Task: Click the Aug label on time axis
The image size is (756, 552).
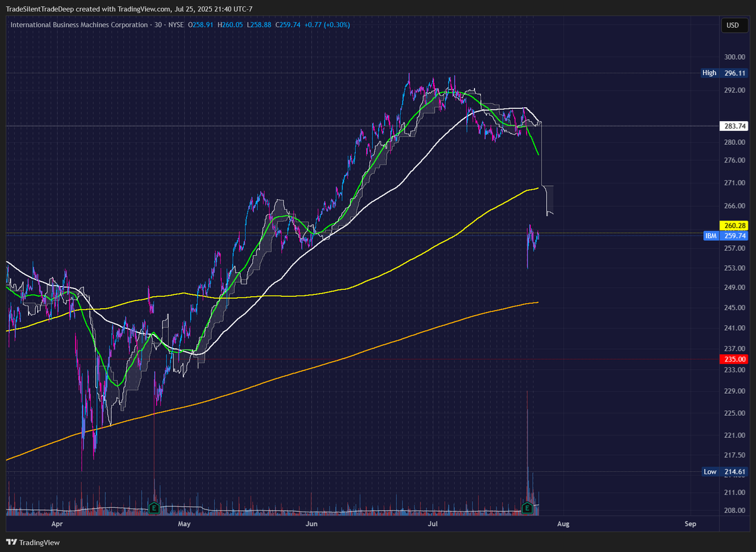Action: point(564,524)
